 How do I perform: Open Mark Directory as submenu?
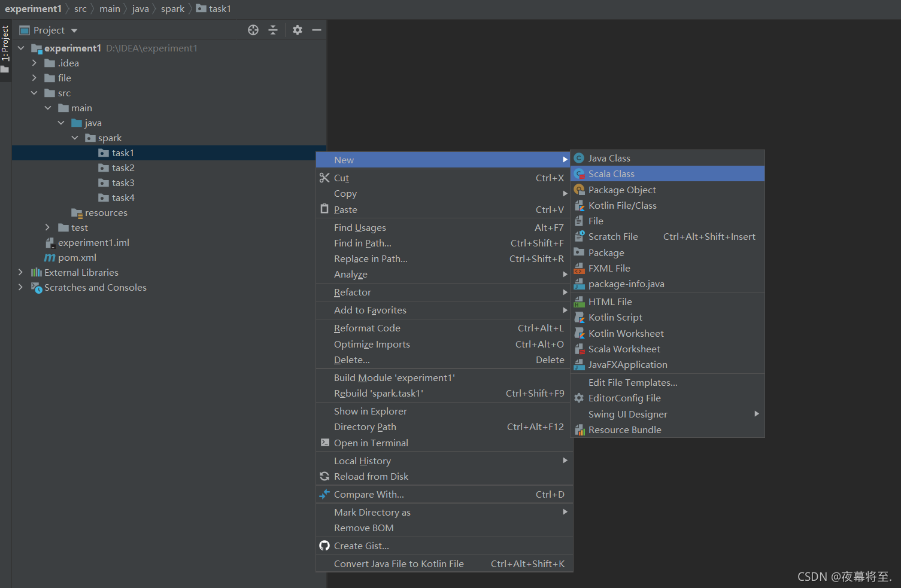(x=444, y=512)
